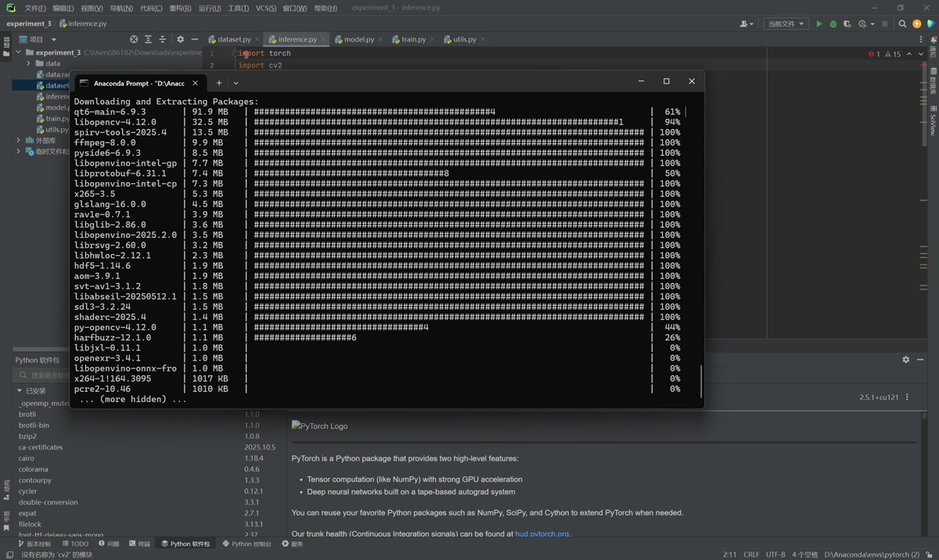This screenshot has height=560, width=939.
Task: Open the 当前文件 run configuration dropdown
Action: [x=785, y=23]
